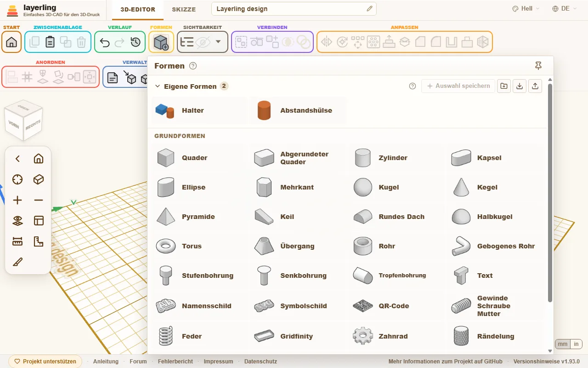Screen dimensions: 588x368
Task: Add a Gebogenes Rohr shape
Action: pyautogui.click(x=495, y=246)
